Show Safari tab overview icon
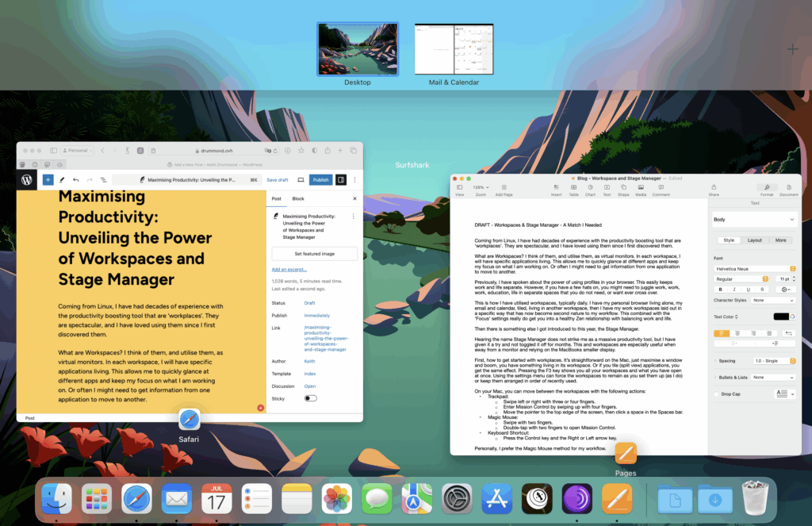The height and width of the screenshot is (526, 812). tap(353, 151)
